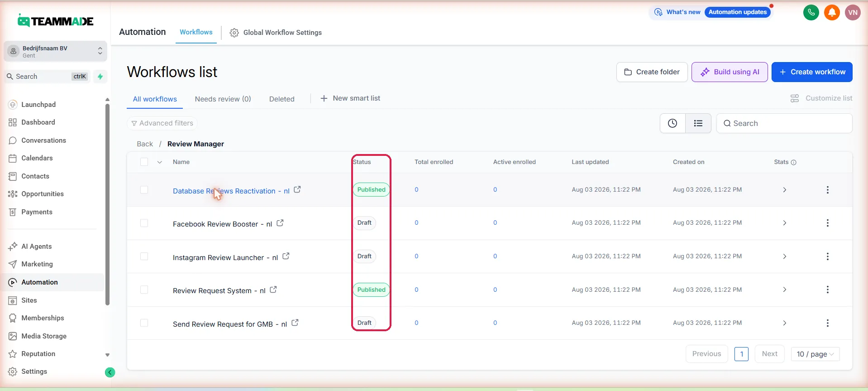Viewport: 868px width, 391px height.
Task: Switch to list view icon
Action: pyautogui.click(x=698, y=123)
